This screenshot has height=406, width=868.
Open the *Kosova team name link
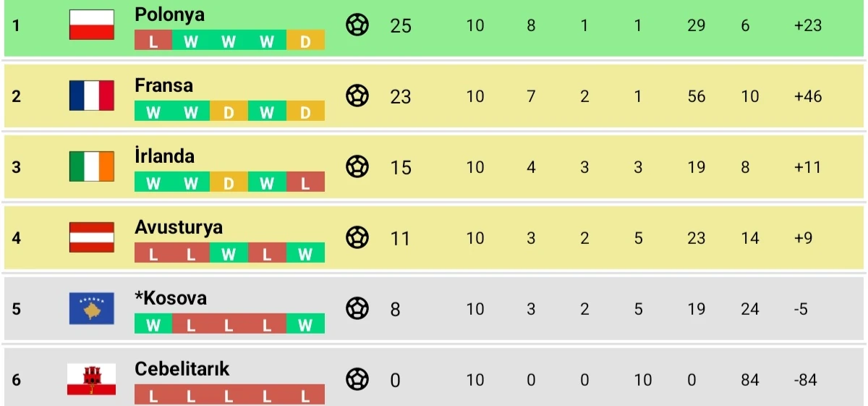[171, 298]
